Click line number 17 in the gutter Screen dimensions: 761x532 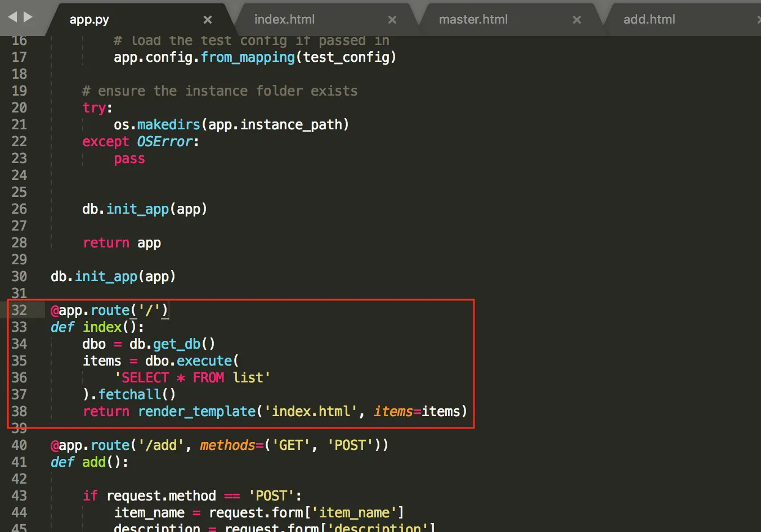(19, 57)
